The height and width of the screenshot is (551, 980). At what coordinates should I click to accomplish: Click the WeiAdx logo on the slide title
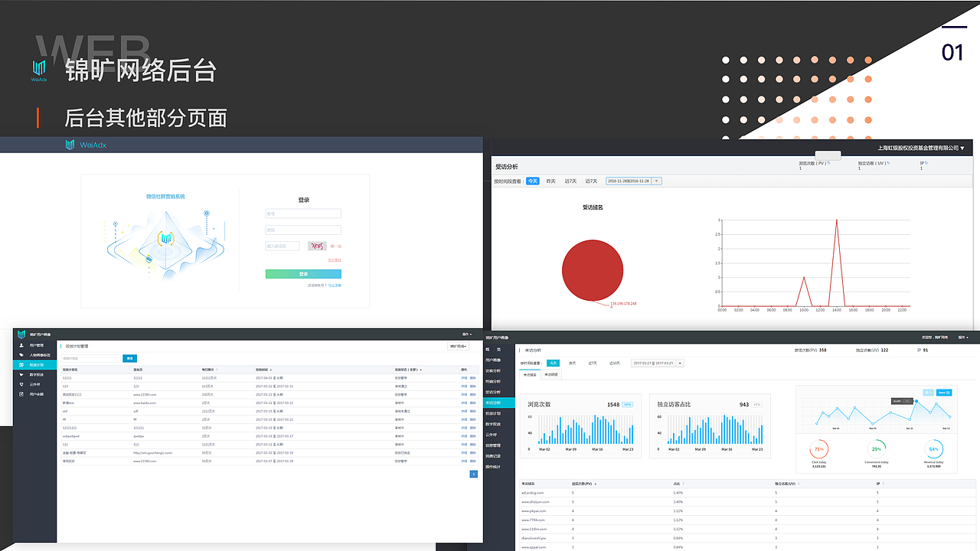click(39, 70)
